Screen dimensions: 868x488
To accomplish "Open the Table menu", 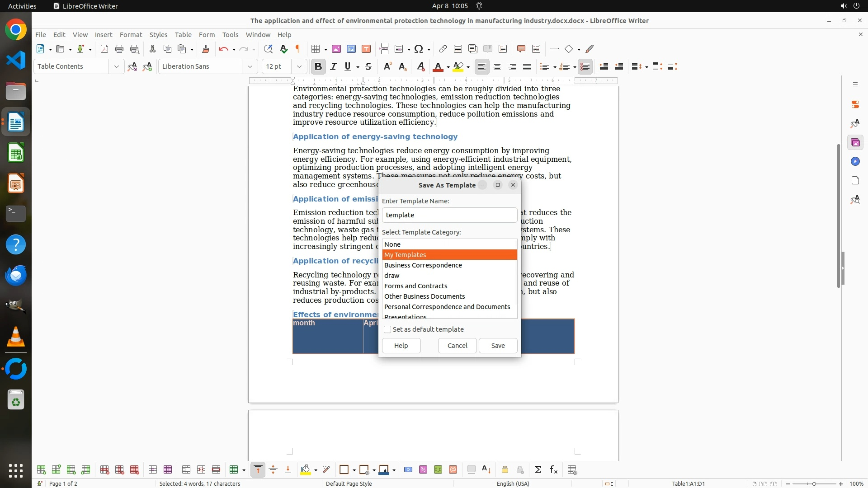I will click(x=183, y=34).
